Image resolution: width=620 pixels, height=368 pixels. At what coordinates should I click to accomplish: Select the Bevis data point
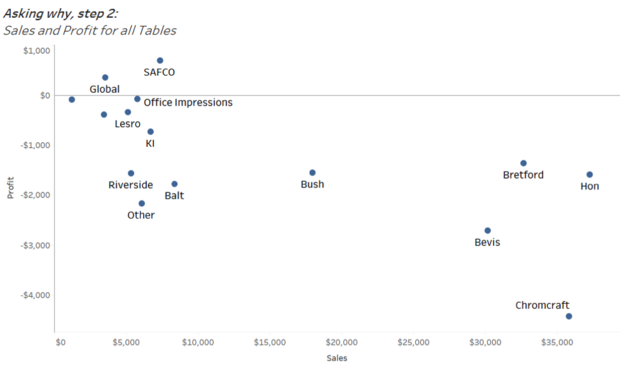pos(488,230)
